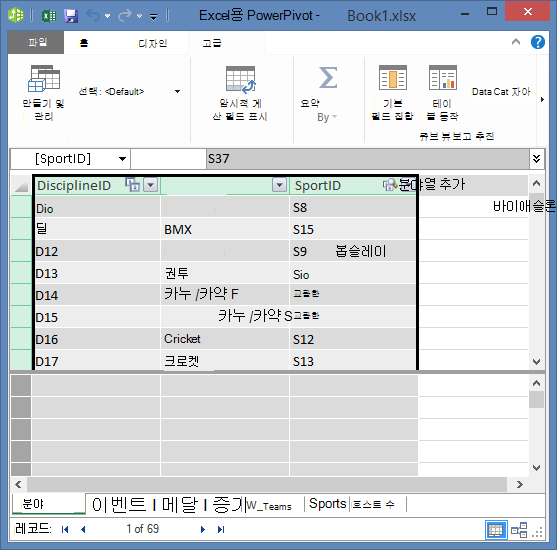Click the formula bar showing S37

(x=368, y=158)
